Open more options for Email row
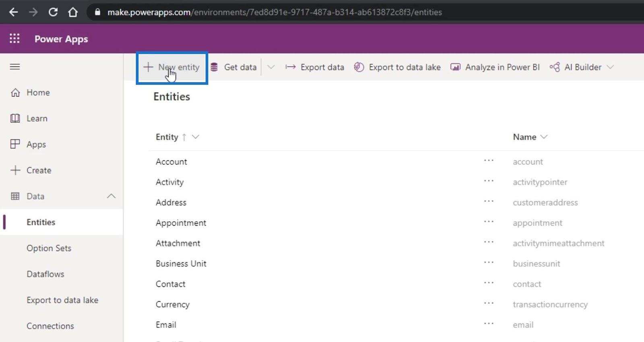The width and height of the screenshot is (644, 342). click(x=489, y=323)
